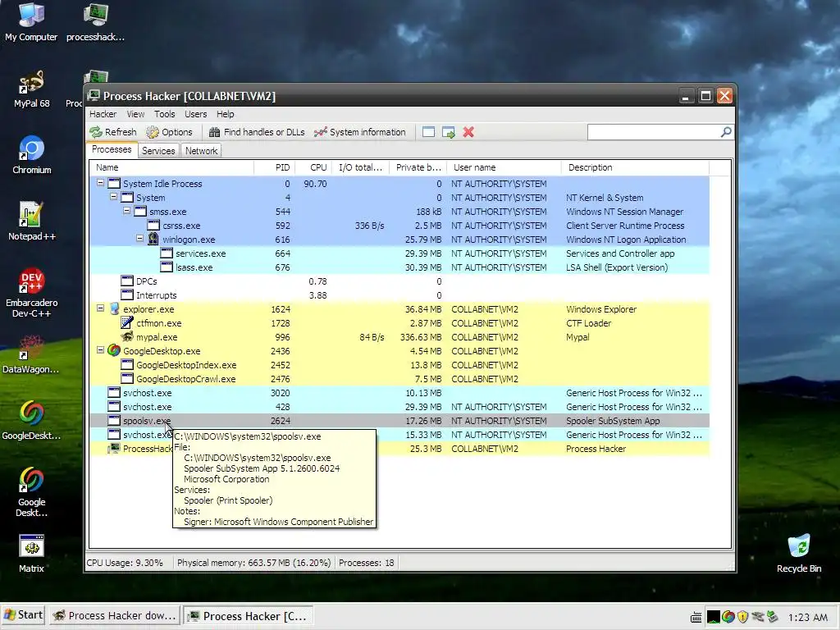
Task: Open the Matrix desktop icon
Action: (x=32, y=554)
